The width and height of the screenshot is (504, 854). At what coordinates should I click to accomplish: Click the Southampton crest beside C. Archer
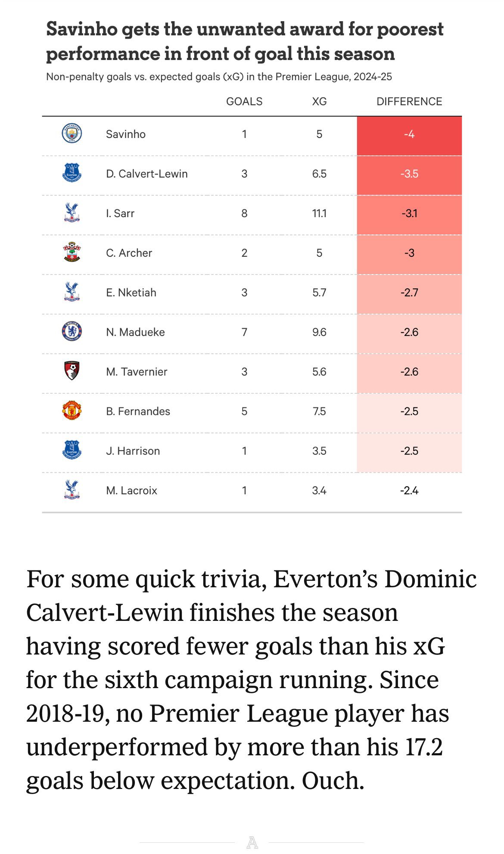click(72, 252)
